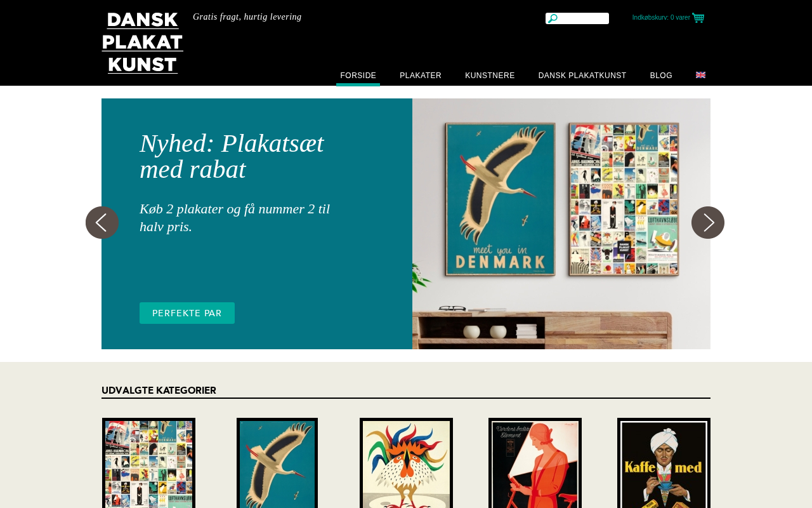Click the PERFEKTE PAR button
This screenshot has width=812, height=508.
pyautogui.click(x=187, y=313)
